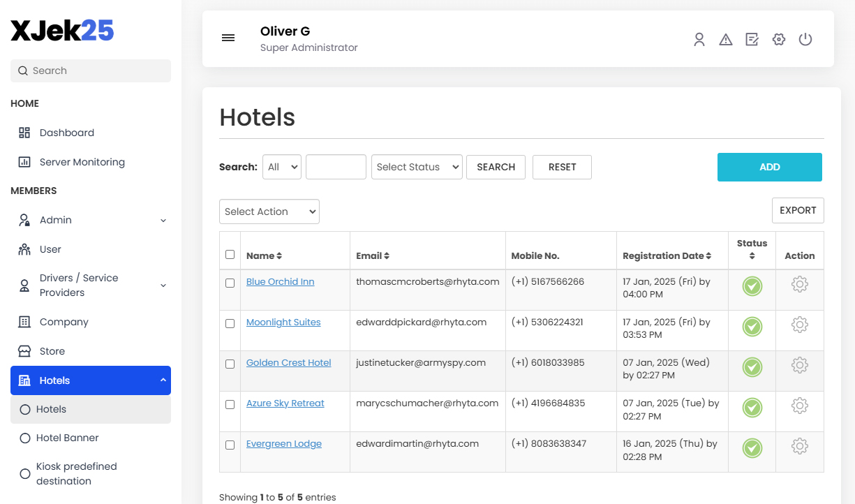This screenshot has width=855, height=504.
Task: Open the hamburger menu next to Oliver G
Action: pyautogui.click(x=228, y=38)
